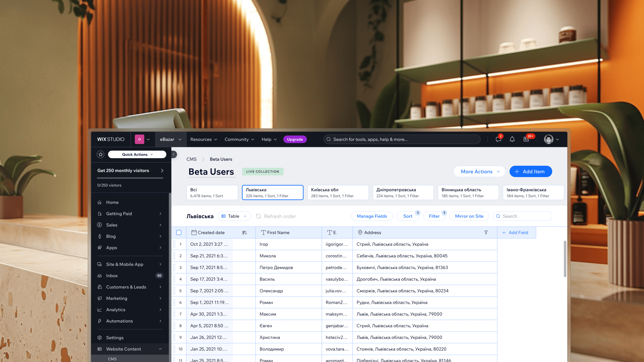Expand the More Actions dropdown

click(x=479, y=172)
